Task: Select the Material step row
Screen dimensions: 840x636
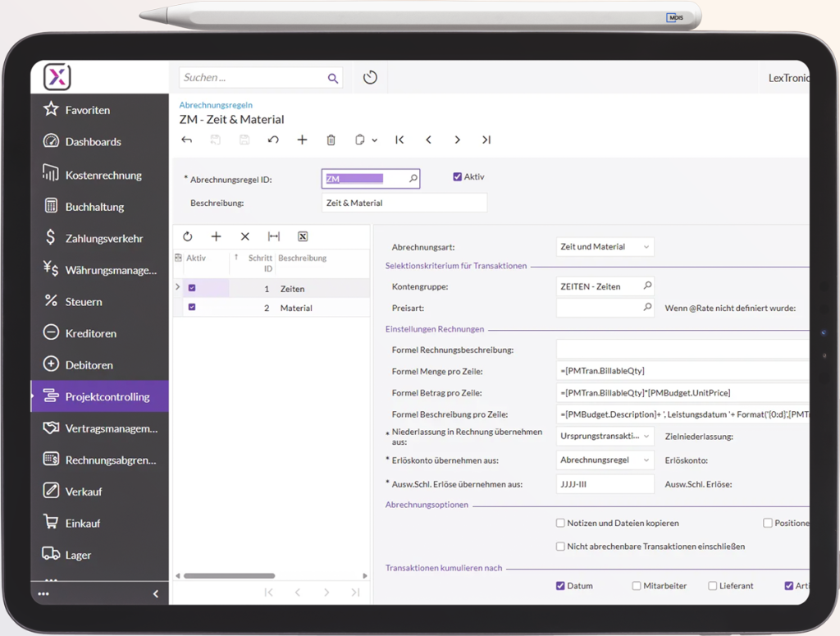Action: pos(295,308)
